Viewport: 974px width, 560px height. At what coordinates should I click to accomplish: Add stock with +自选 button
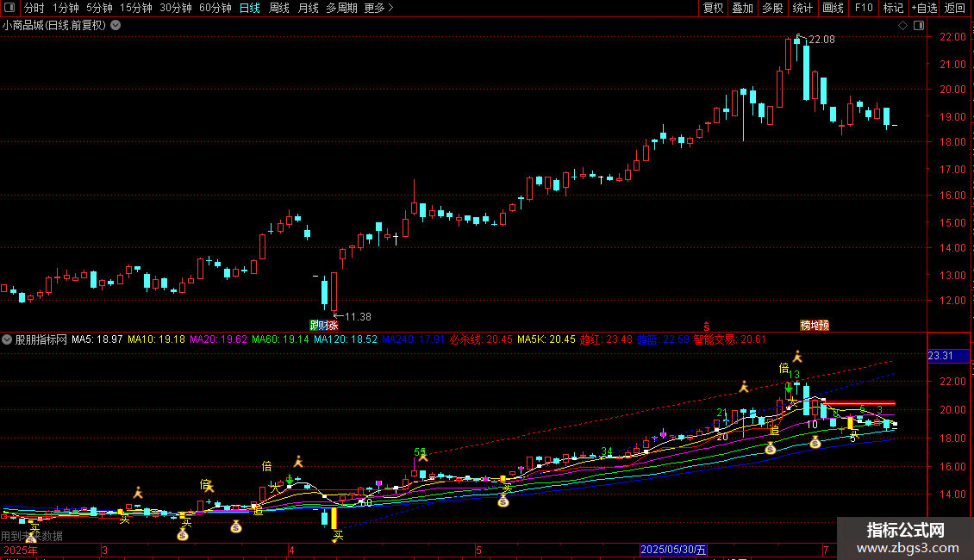click(924, 8)
